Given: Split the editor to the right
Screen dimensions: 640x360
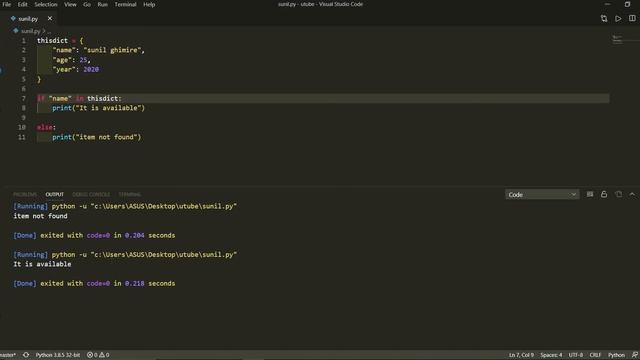Looking at the screenshot, I should pos(632,18).
